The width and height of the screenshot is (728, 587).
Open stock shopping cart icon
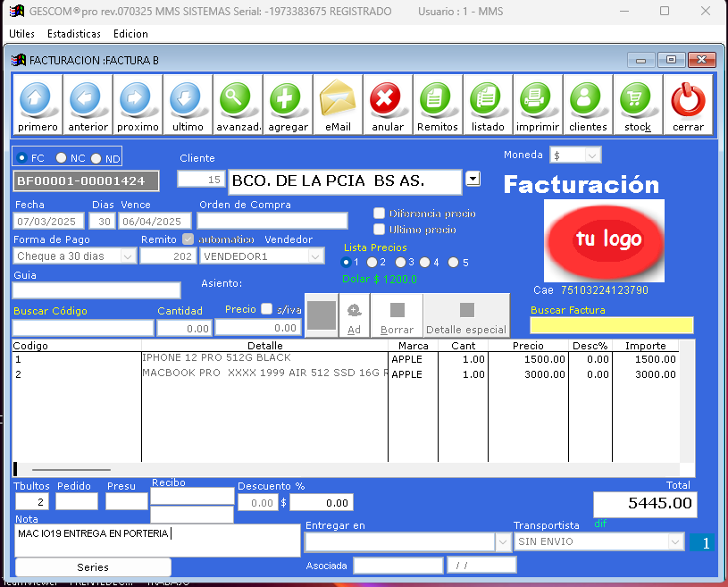tap(638, 105)
